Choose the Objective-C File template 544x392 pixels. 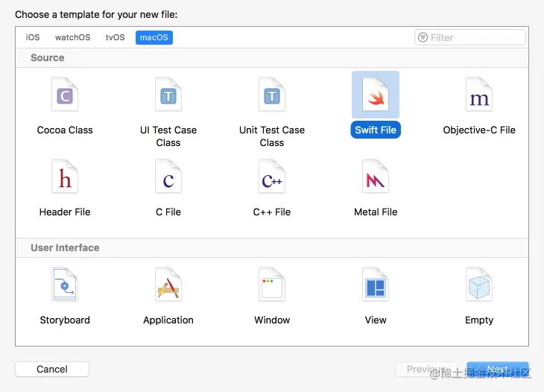click(479, 96)
